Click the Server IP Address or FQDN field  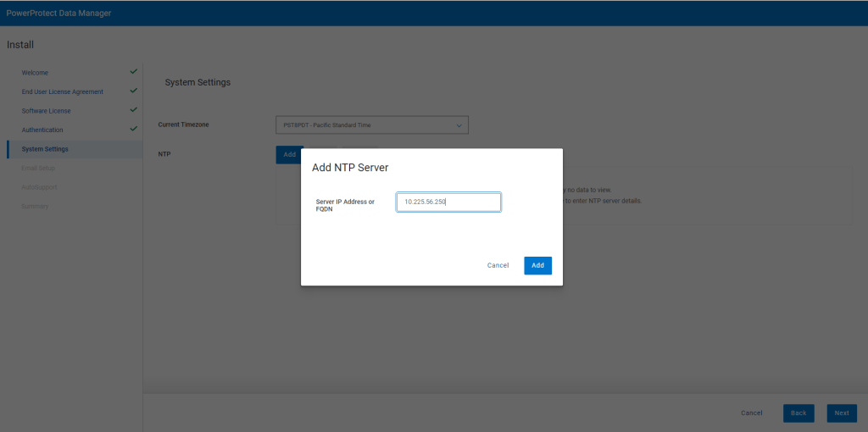click(x=448, y=202)
